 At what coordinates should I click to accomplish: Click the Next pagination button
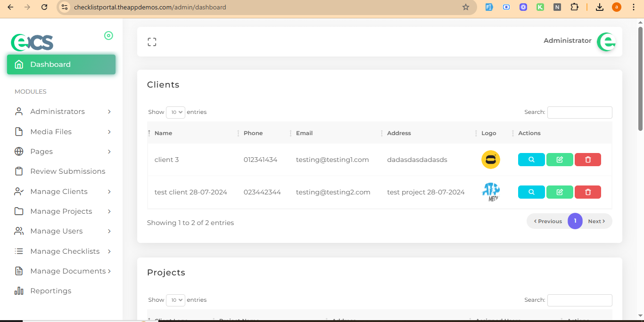(596, 221)
